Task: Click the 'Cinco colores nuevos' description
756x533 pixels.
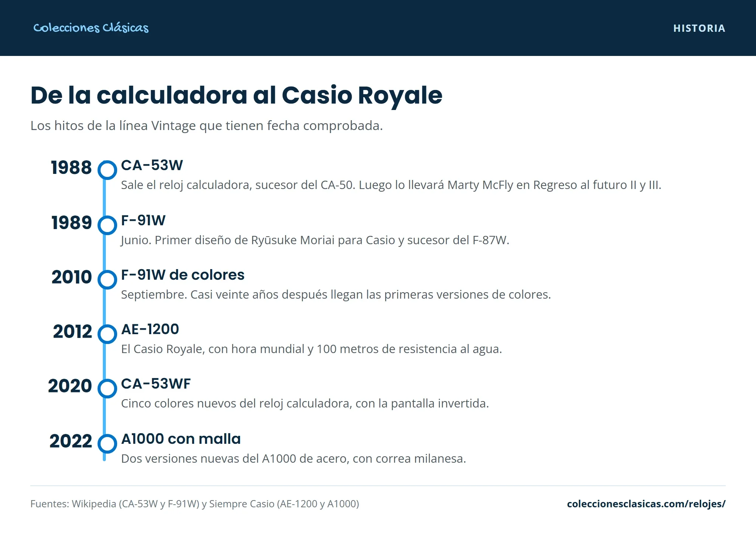Action: [305, 404]
